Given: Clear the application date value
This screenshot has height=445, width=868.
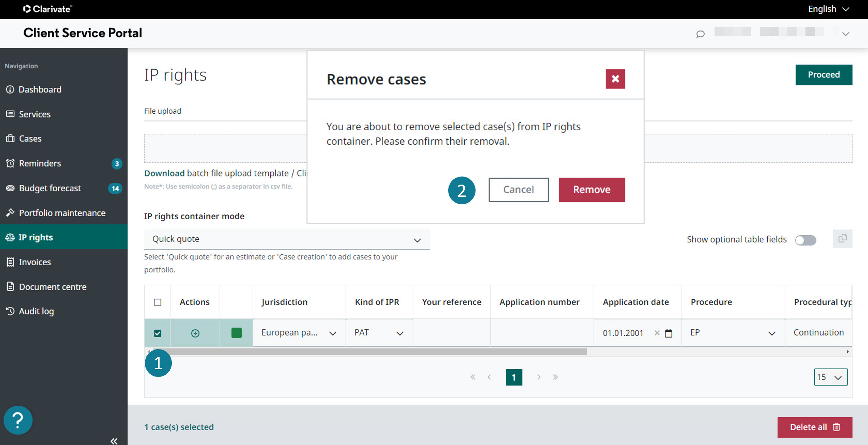Looking at the screenshot, I should point(657,333).
